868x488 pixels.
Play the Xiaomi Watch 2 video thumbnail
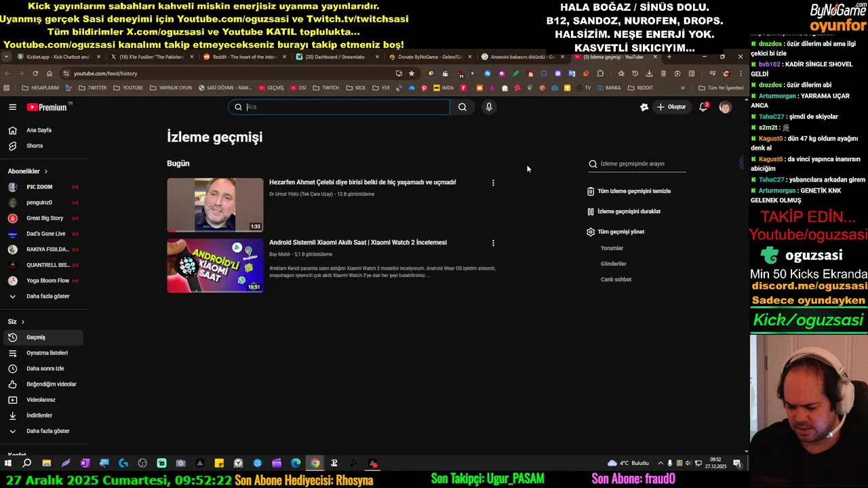pos(215,266)
